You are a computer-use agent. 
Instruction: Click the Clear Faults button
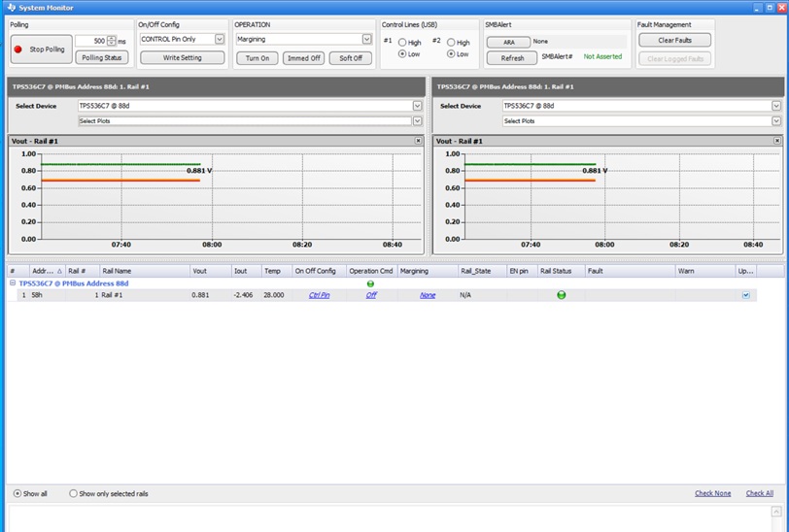[674, 41]
